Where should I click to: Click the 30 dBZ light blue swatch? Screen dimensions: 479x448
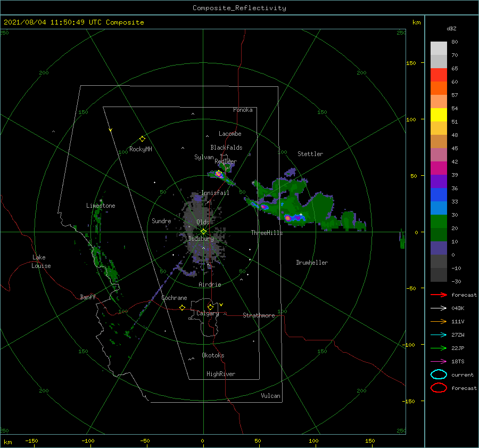click(x=439, y=208)
